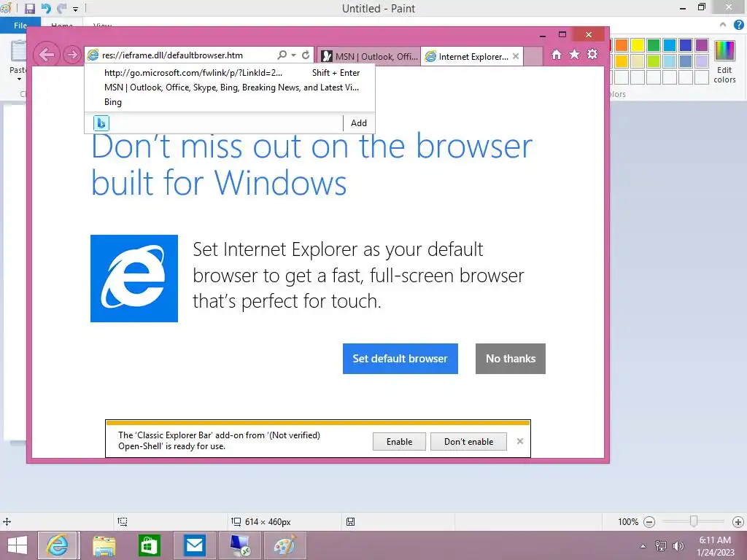Open Windows Store from taskbar
Screen dimensions: 747x560
pyautogui.click(x=149, y=545)
